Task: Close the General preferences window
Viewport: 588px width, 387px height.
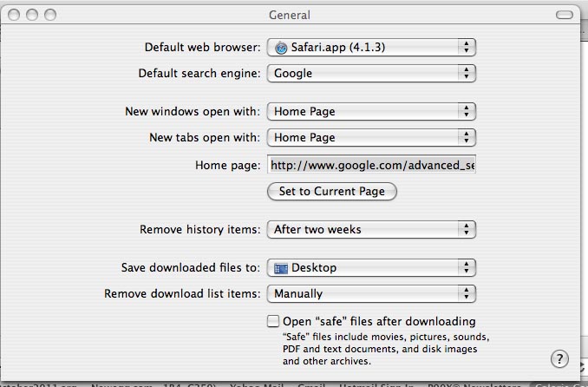Action: [14, 15]
